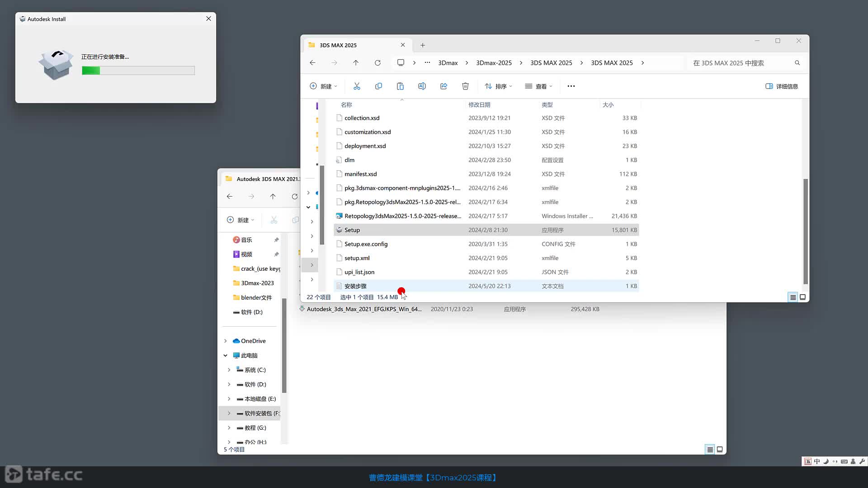
Task: Refresh the Autodesk 3DS MAX 2021 window
Action: click(294, 197)
